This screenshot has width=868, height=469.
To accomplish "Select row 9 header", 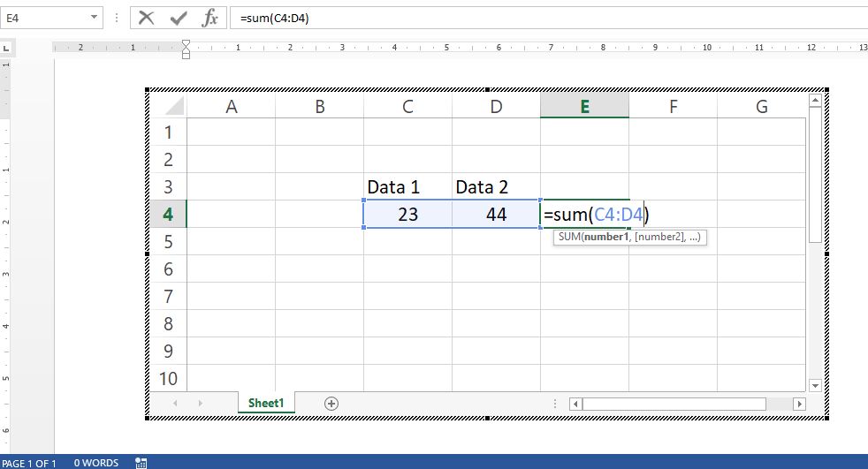I will pos(168,352).
